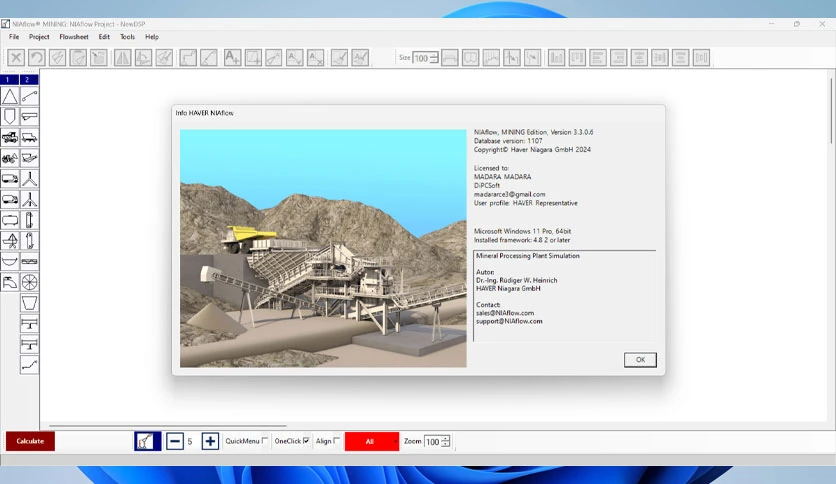Click the canvas horizontal scrollbar
The height and width of the screenshot is (484, 836).
click(x=168, y=425)
